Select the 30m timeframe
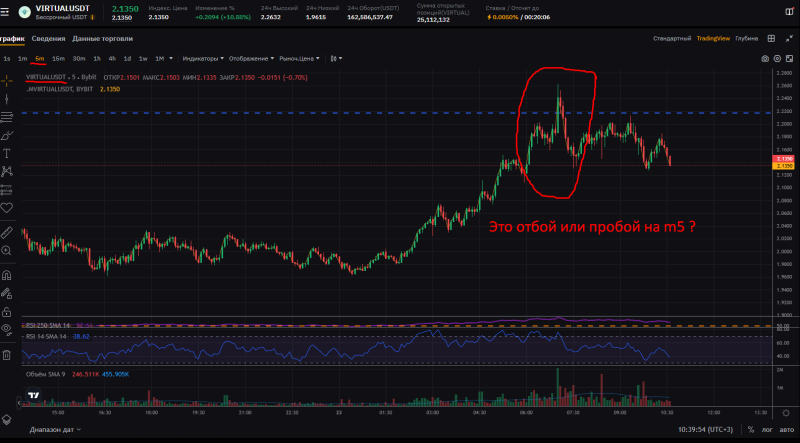 (x=79, y=59)
